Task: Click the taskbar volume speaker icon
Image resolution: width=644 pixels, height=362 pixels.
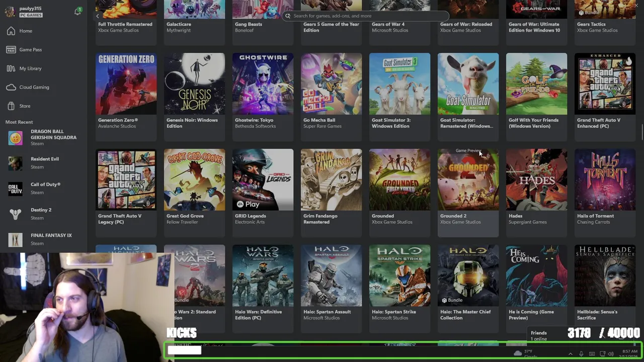Action: pyautogui.click(x=611, y=354)
